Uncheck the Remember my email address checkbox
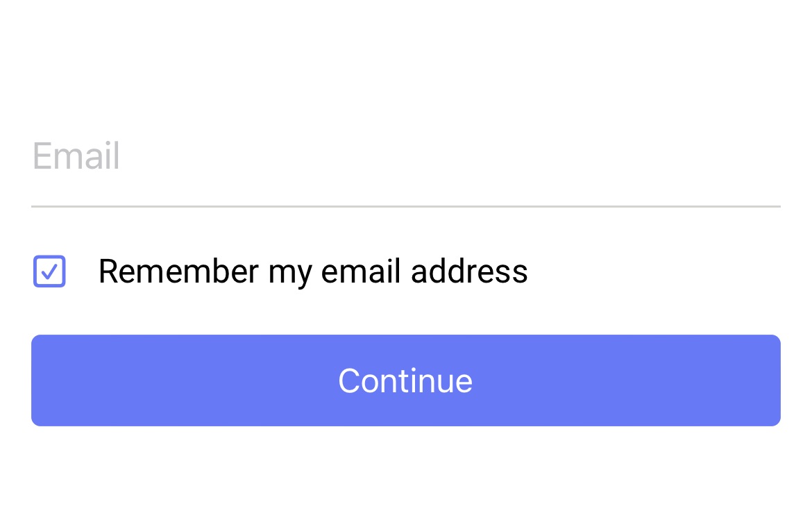The height and width of the screenshot is (511, 812). pyautogui.click(x=49, y=271)
